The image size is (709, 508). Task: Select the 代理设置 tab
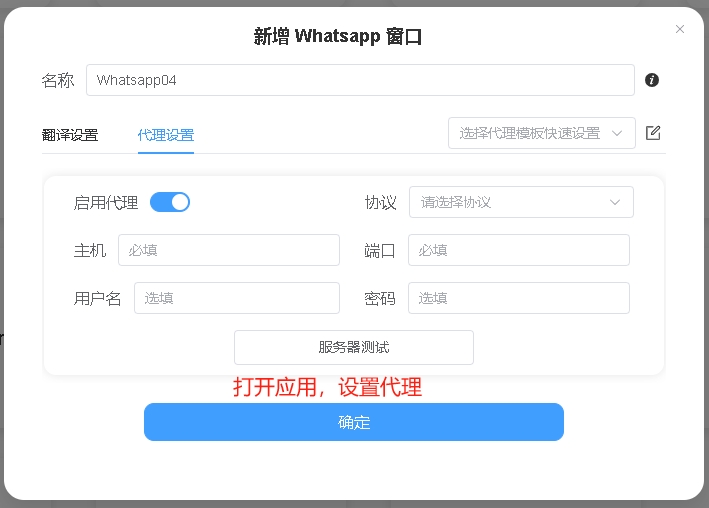166,135
